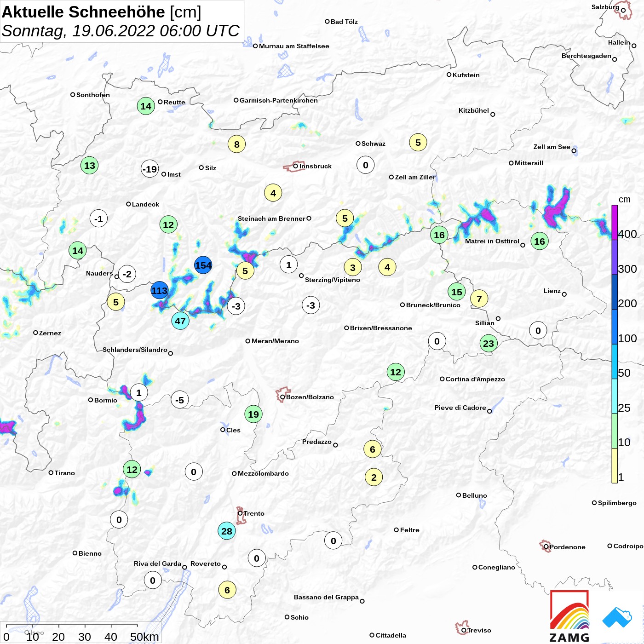This screenshot has width=644, height=644.
Task: Click the 6 cm marker near Predazzo
Action: 373,449
